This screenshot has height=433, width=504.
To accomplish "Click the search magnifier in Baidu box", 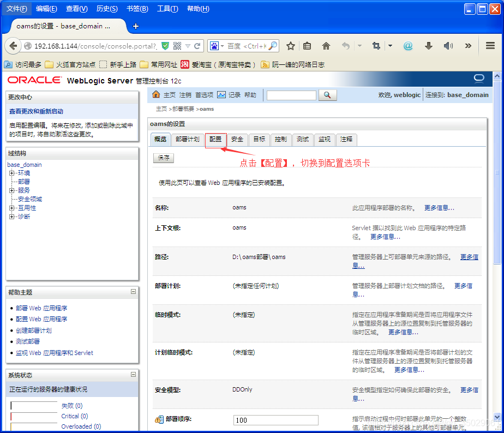I will [x=273, y=46].
